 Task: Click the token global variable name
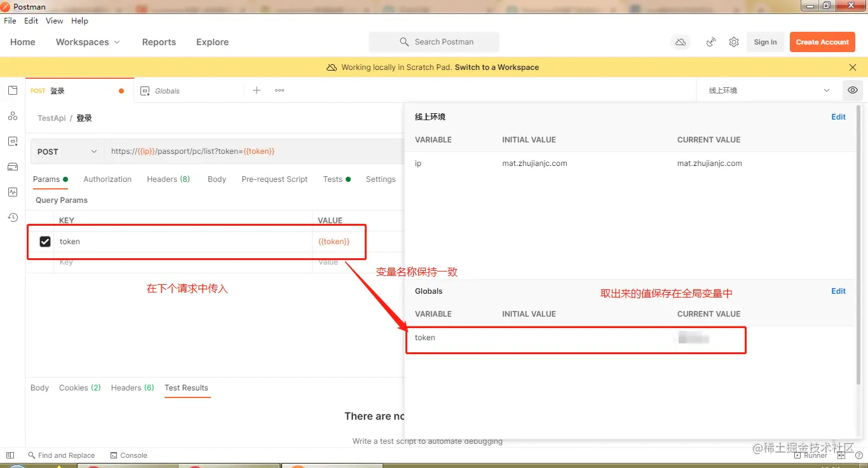click(x=425, y=338)
